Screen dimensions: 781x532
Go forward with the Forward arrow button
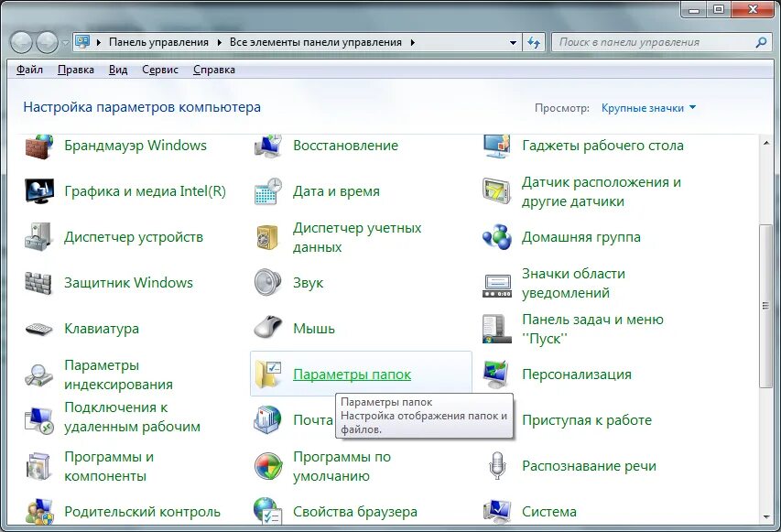(x=48, y=42)
